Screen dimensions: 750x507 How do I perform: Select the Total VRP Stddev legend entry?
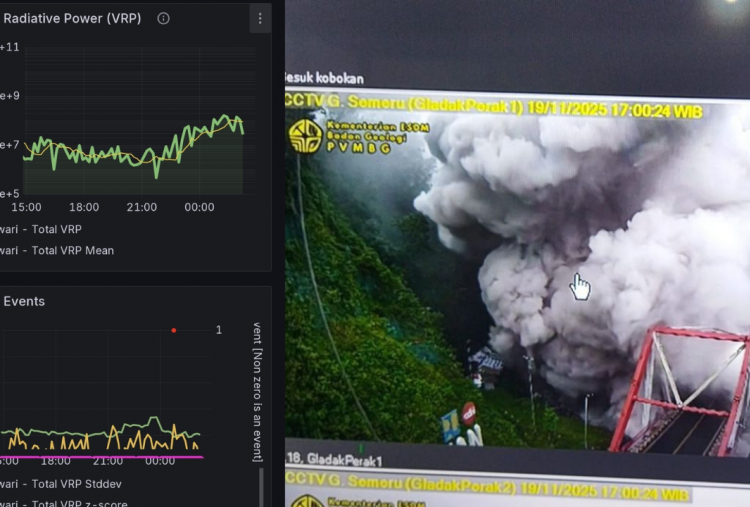[x=61, y=484]
